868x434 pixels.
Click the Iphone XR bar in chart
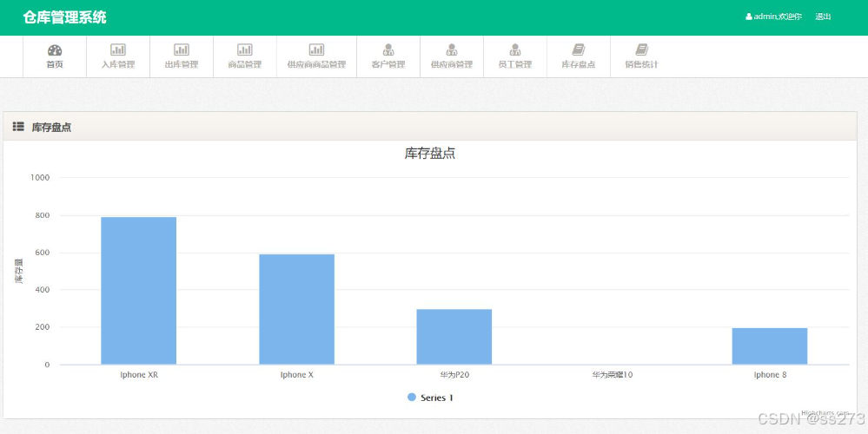coord(138,290)
